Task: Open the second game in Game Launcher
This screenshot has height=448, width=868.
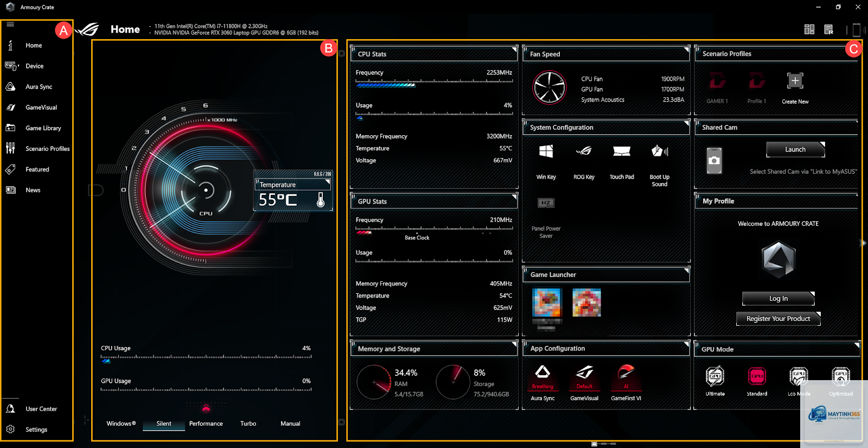Action: 586,302
